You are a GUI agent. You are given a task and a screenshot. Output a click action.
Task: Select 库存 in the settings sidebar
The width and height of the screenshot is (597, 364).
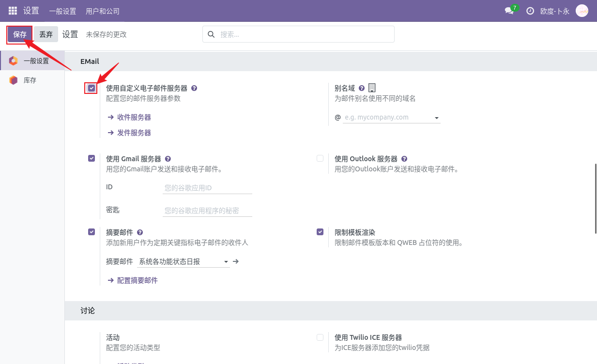pos(30,80)
